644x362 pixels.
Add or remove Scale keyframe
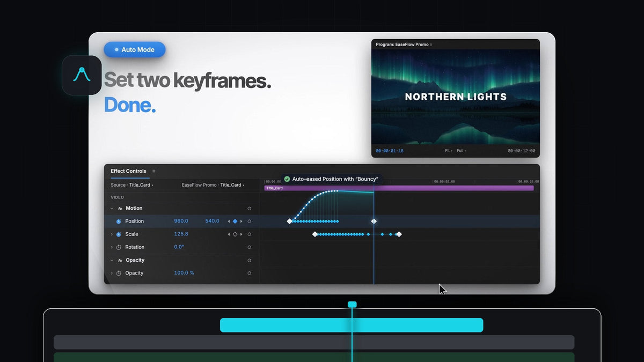235,234
